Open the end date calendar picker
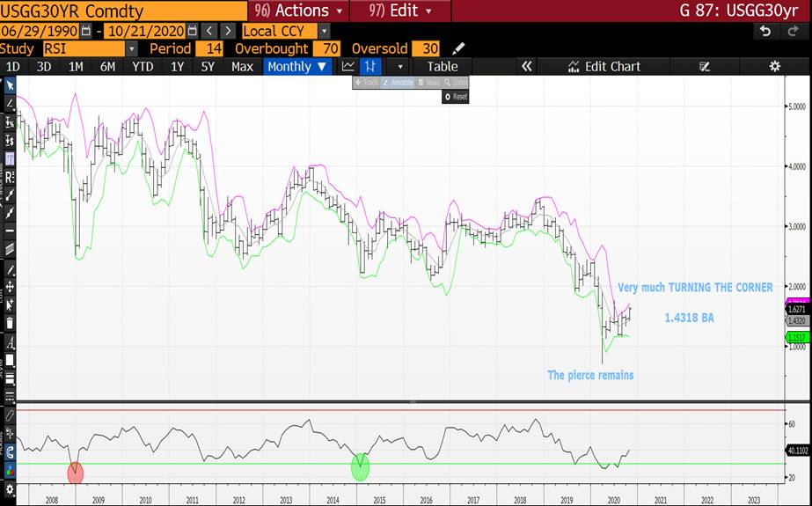This screenshot has width=812, height=506. [192, 31]
